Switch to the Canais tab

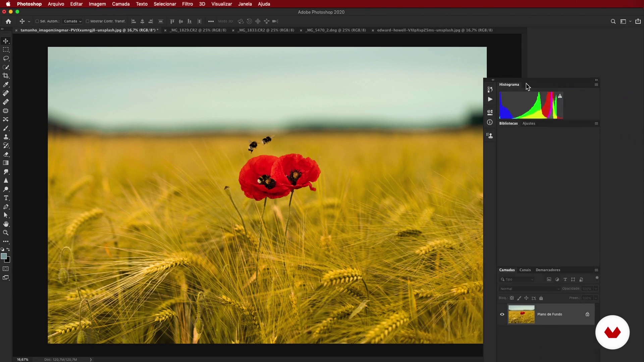[525, 270]
